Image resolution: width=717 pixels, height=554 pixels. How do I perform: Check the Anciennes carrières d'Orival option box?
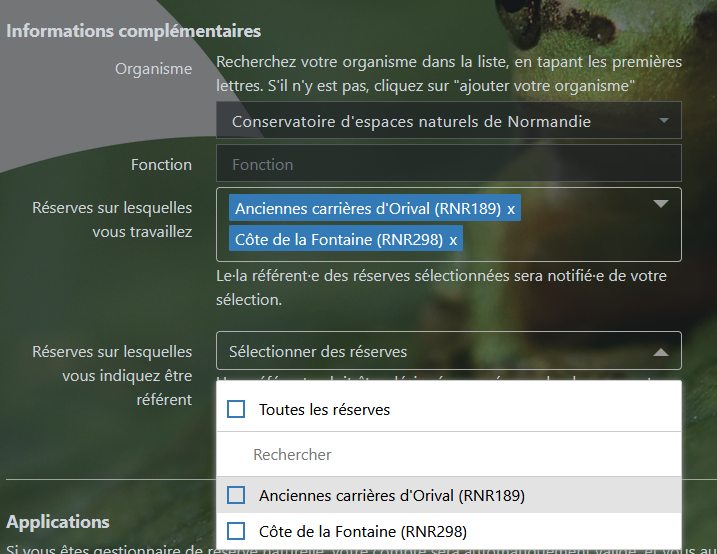[x=236, y=495]
